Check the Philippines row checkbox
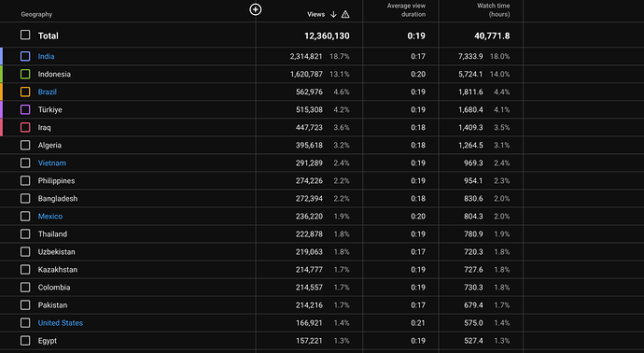Viewport: 644px width, 353px height. pos(25,180)
